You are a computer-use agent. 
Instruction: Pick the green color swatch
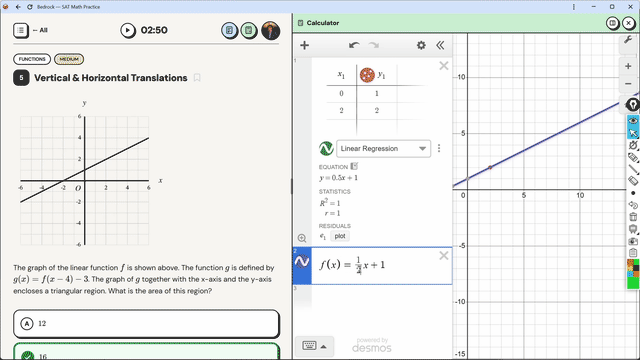click(x=633, y=283)
